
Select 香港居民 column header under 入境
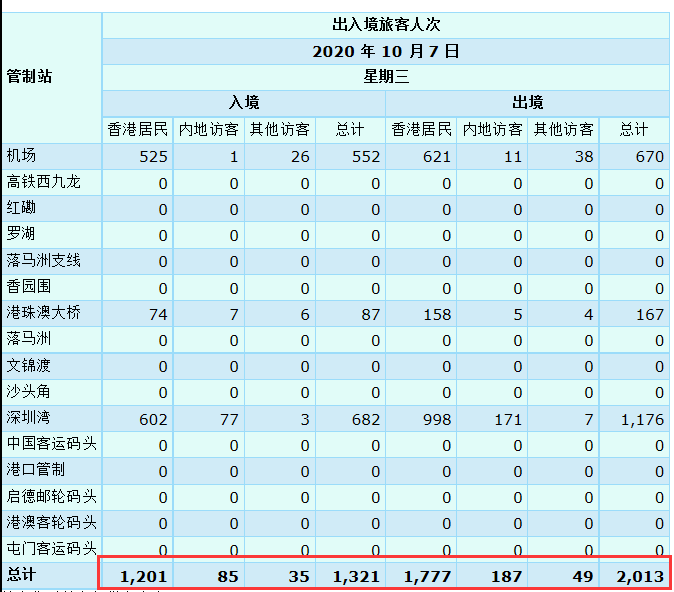pyautogui.click(x=138, y=130)
